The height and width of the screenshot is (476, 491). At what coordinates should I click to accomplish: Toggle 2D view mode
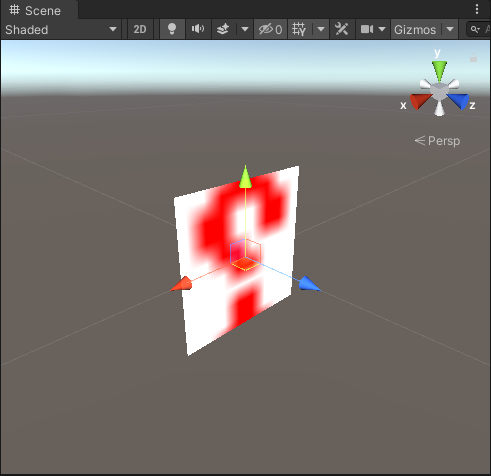tap(140, 29)
